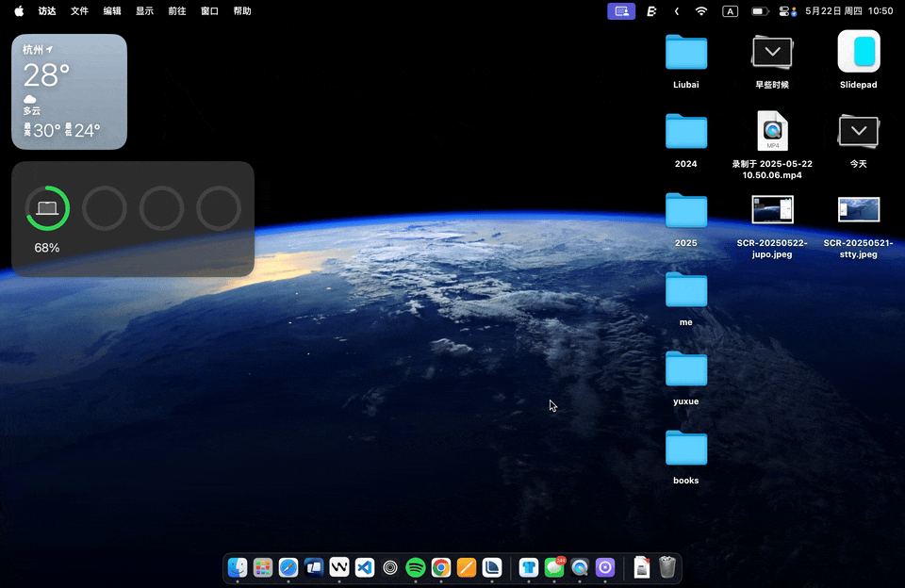Open the 帮助 menu
The width and height of the screenshot is (905, 588).
pyautogui.click(x=242, y=11)
